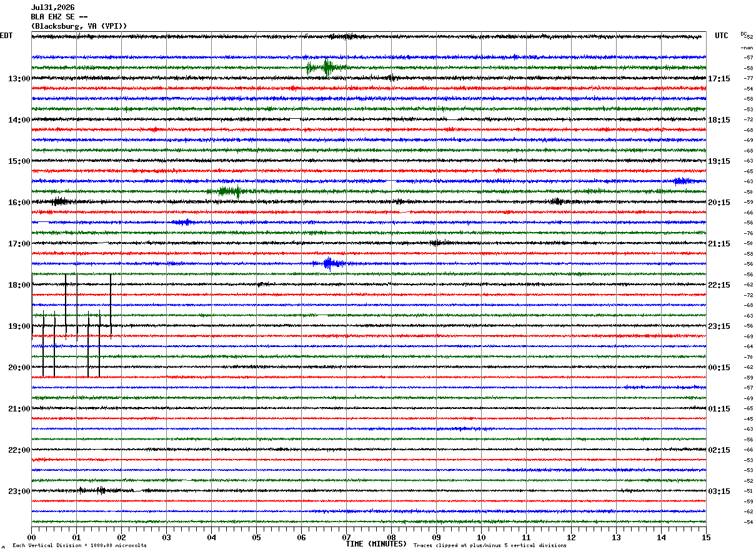Image resolution: width=756 pixels, height=554 pixels.
Task: Click the DC column header
Action: (x=744, y=34)
